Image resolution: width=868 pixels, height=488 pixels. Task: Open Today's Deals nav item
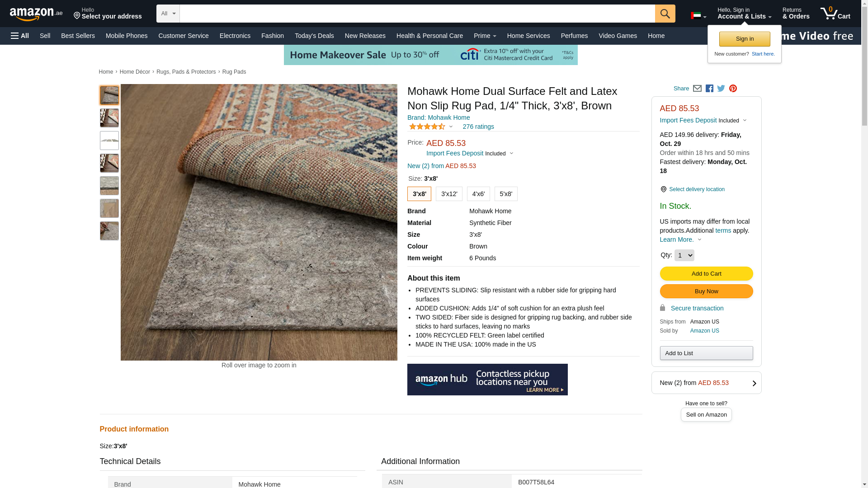(x=314, y=36)
